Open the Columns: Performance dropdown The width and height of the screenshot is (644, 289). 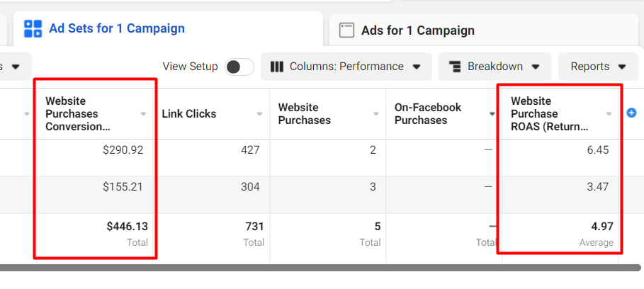pos(346,67)
